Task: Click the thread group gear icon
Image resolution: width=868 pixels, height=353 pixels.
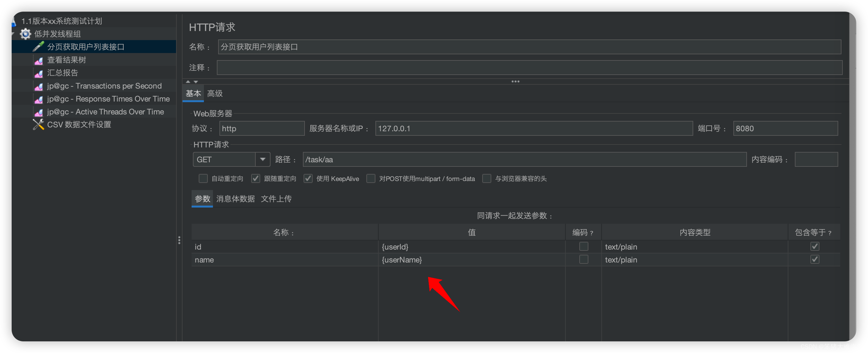Action: tap(25, 34)
